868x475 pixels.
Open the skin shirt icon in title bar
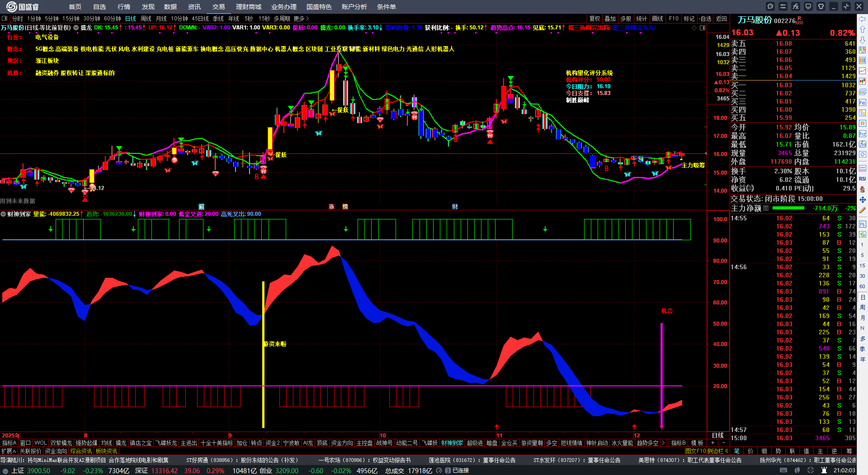[x=821, y=6]
